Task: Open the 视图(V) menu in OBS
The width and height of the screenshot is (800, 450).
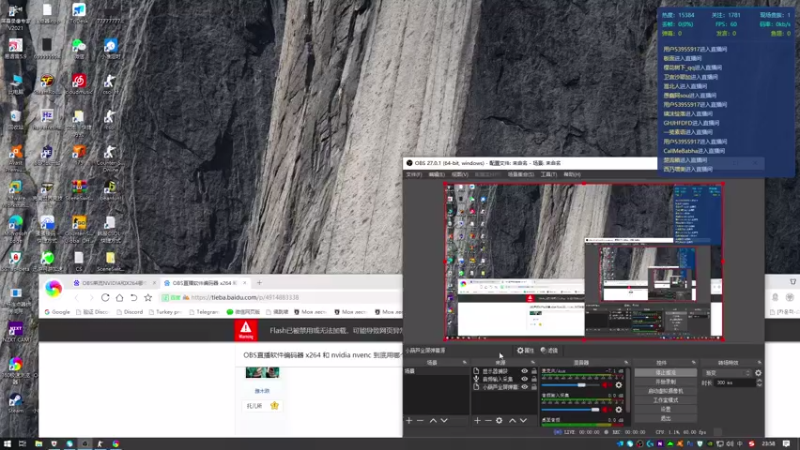Action: (x=460, y=174)
